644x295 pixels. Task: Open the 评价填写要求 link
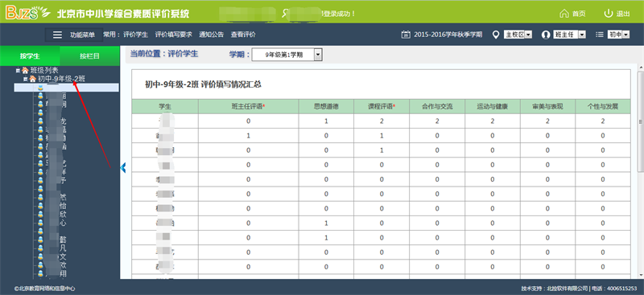pos(173,35)
